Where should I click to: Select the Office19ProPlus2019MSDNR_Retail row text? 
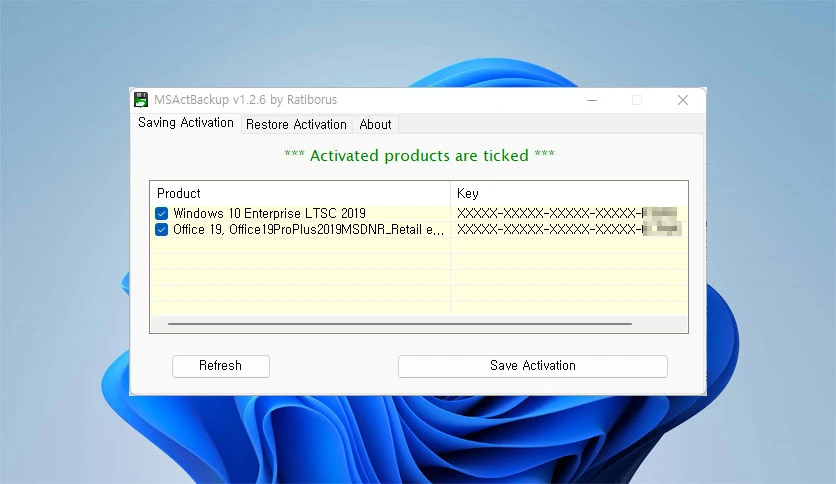pyautogui.click(x=308, y=230)
